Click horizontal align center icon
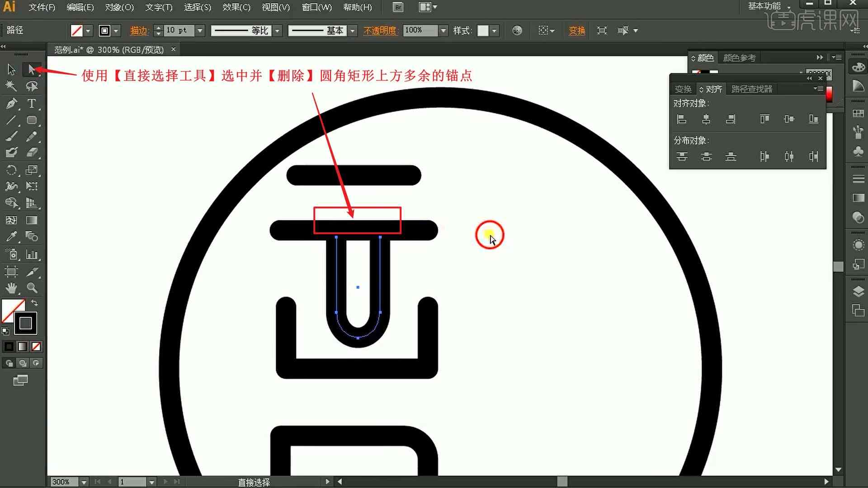The image size is (868, 488). [x=706, y=119]
